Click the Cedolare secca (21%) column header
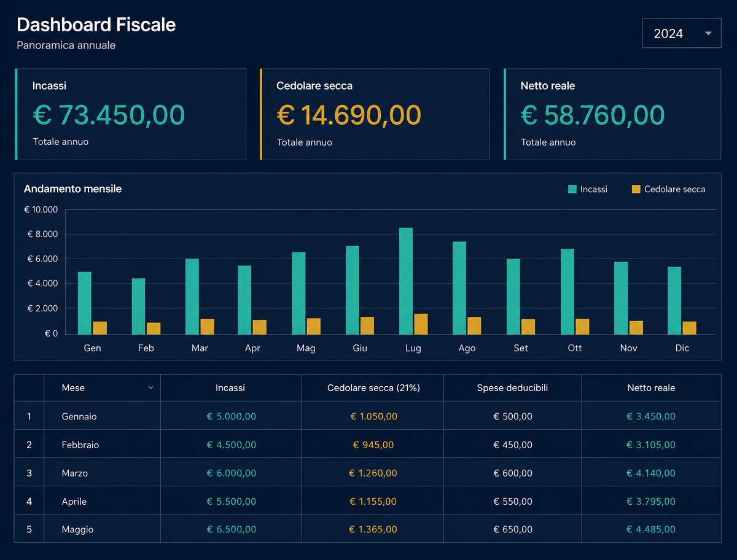This screenshot has height=560, width=737. (x=373, y=388)
